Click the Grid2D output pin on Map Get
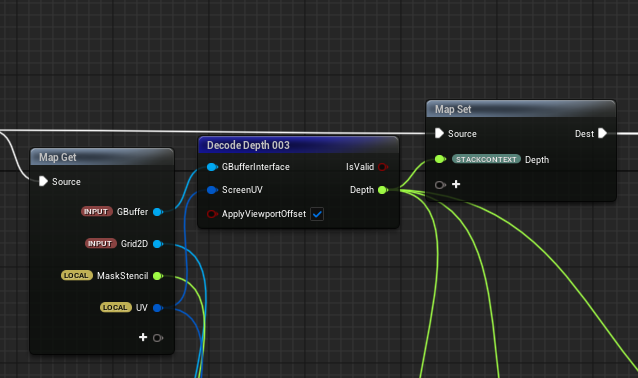 pos(157,244)
